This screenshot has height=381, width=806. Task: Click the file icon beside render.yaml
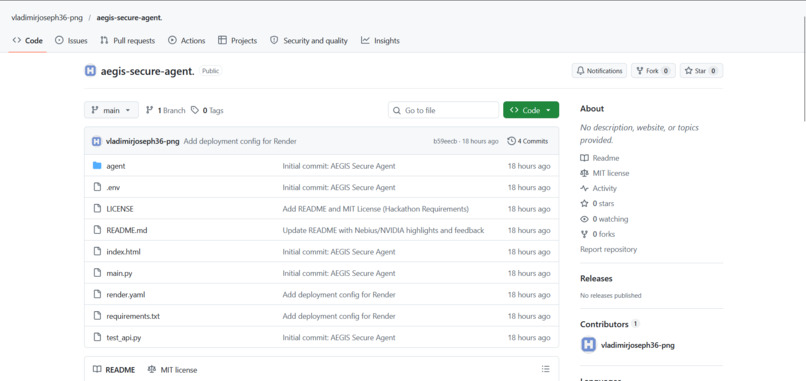97,295
